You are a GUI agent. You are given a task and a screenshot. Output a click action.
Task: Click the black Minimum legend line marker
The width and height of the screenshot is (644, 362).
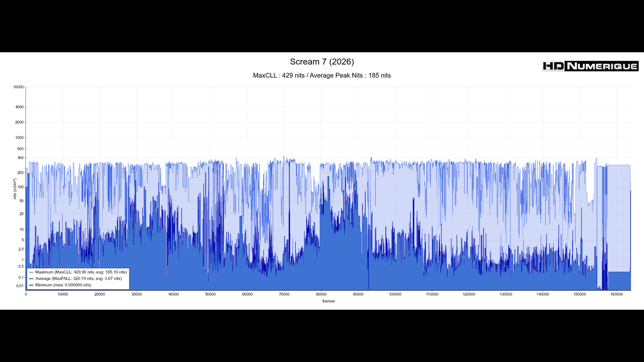(x=31, y=285)
